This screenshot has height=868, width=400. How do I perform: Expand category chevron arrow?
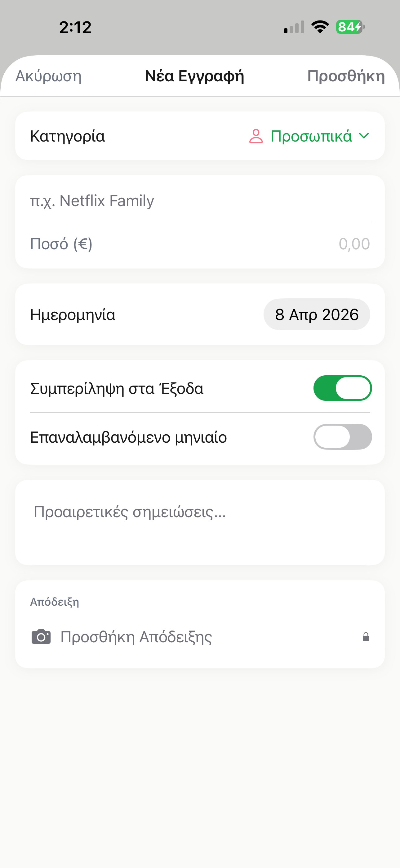pos(364,136)
